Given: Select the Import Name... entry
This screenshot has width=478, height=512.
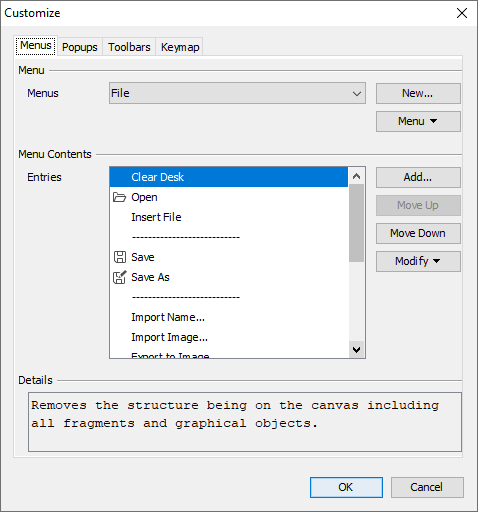Looking at the screenshot, I should tap(229, 317).
